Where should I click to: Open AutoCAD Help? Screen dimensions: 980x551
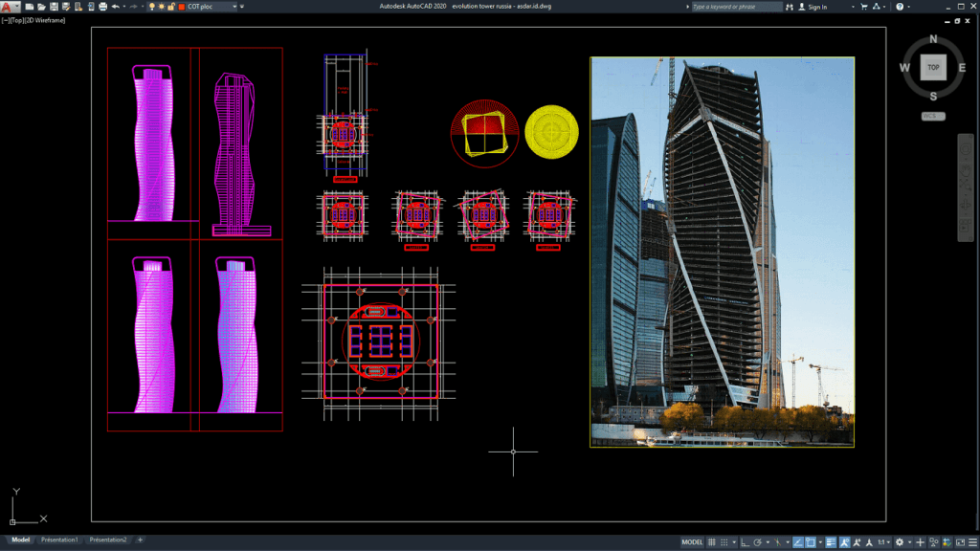click(900, 7)
